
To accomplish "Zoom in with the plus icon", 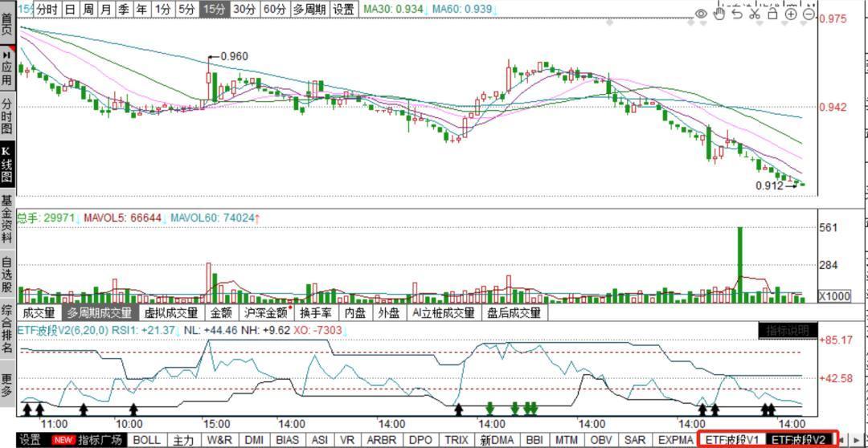I will 791,14.
